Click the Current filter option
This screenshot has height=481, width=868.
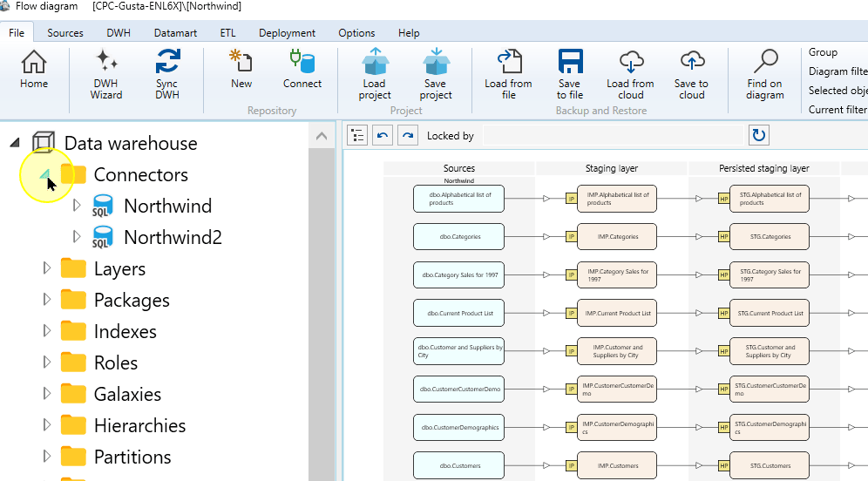pyautogui.click(x=837, y=110)
